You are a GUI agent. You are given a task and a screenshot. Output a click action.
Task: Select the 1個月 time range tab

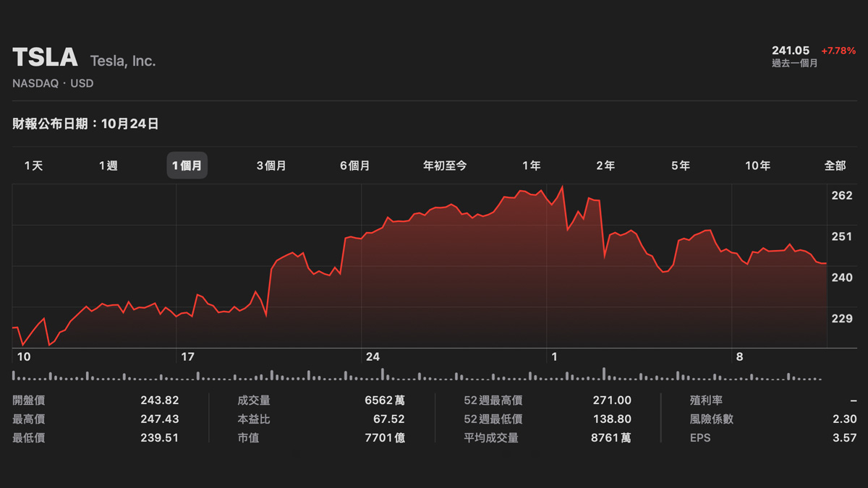(x=187, y=166)
